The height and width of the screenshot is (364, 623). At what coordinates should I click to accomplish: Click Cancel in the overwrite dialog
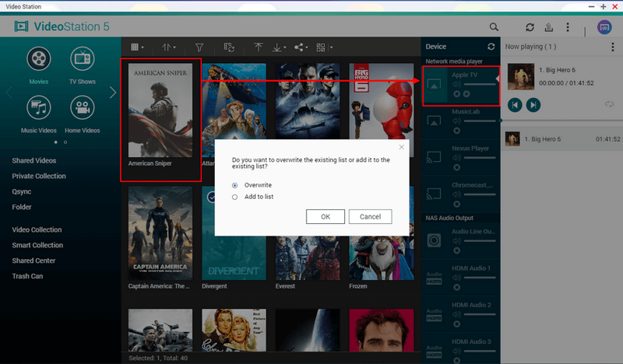coord(371,217)
